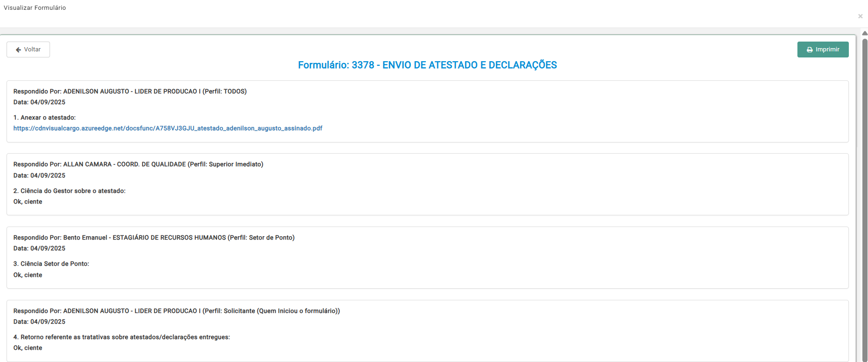Click the scrollbar up arrow

click(865, 33)
